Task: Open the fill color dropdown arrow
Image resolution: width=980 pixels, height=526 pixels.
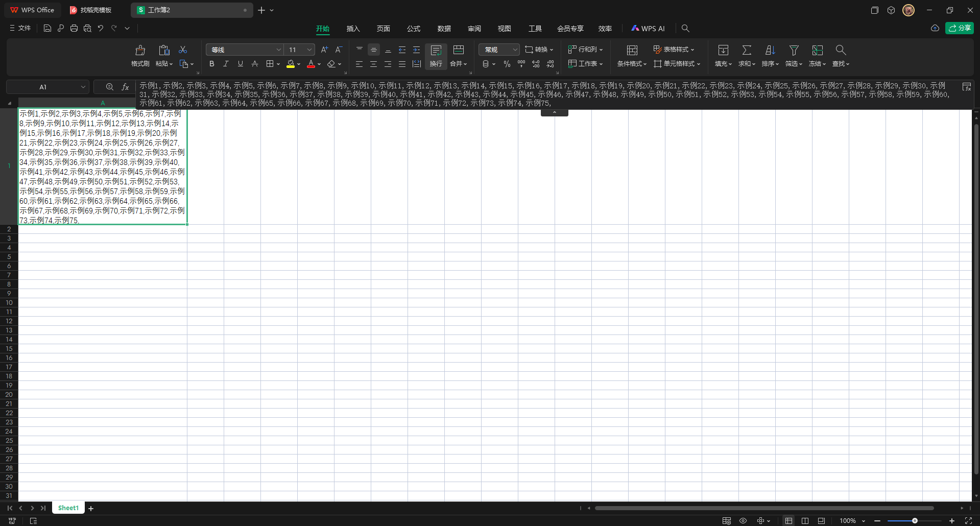Action: [x=299, y=64]
